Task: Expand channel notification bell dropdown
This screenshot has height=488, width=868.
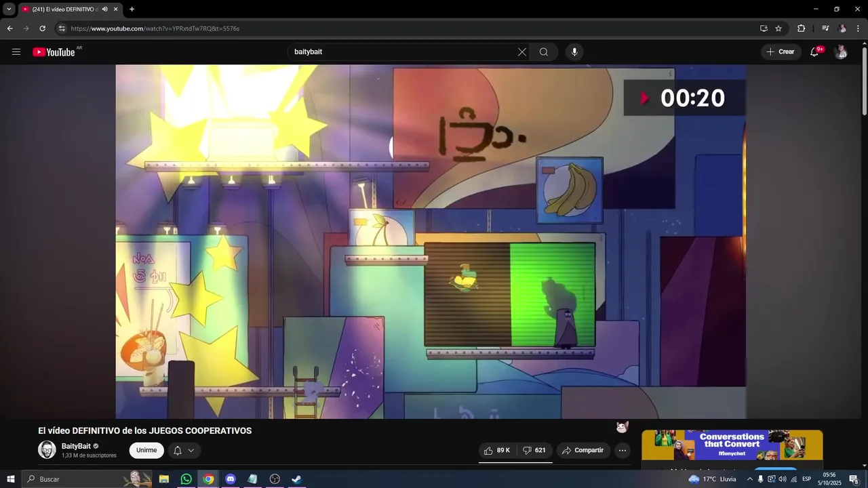Action: tap(184, 450)
